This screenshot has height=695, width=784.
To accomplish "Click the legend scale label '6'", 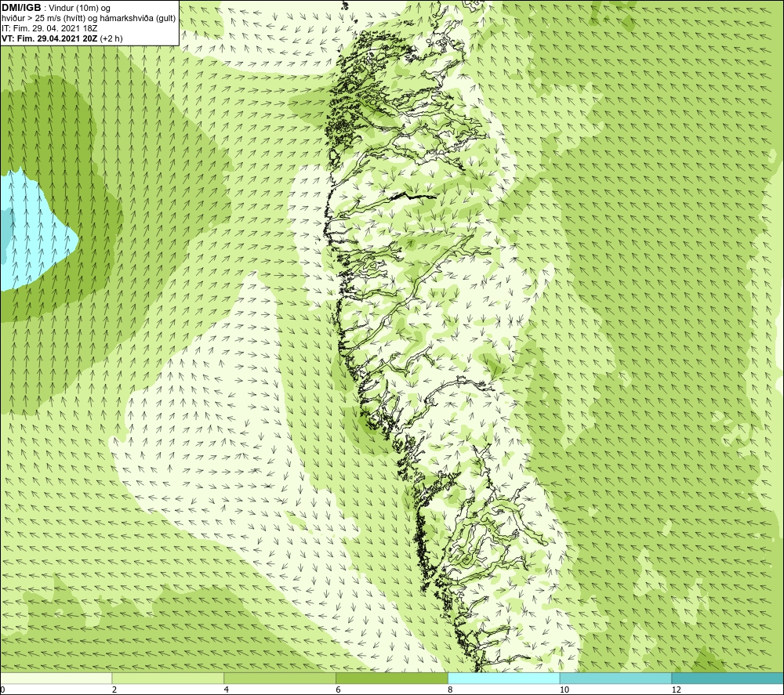I will tap(339, 690).
